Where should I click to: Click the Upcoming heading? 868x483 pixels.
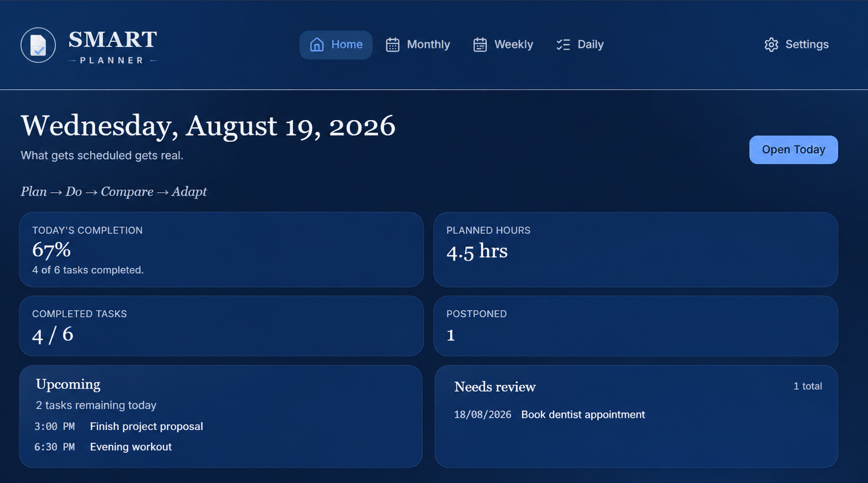(x=68, y=384)
